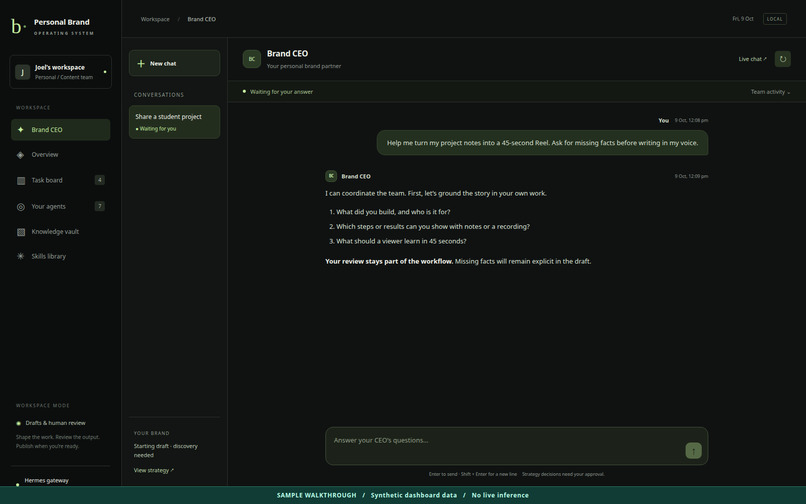Expand the Team activity dropdown
806x504 pixels.
pyautogui.click(x=770, y=92)
